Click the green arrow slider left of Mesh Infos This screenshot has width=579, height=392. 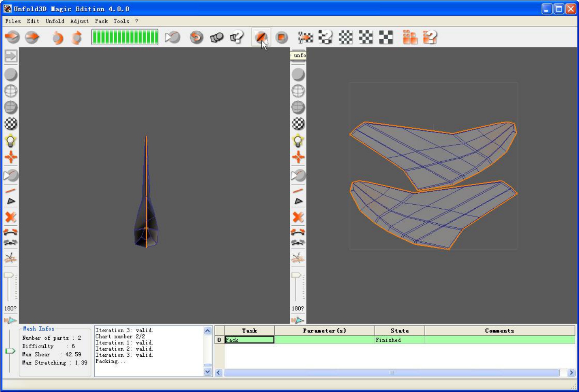[x=10, y=351]
